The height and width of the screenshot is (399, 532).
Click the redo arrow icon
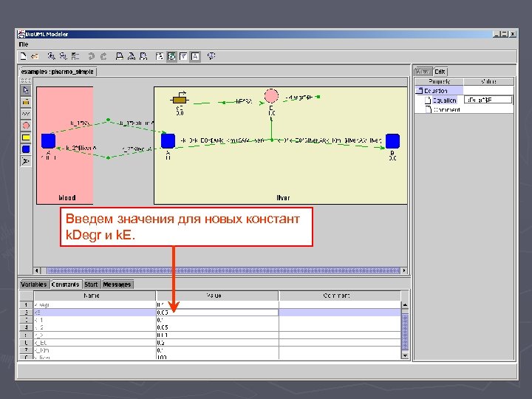tap(103, 56)
